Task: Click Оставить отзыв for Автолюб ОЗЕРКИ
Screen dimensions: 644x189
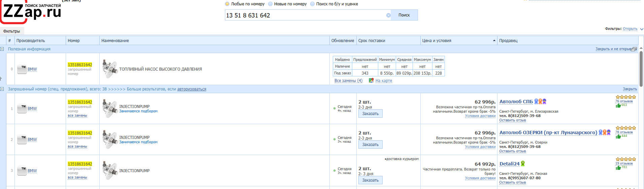Action: (x=512, y=151)
